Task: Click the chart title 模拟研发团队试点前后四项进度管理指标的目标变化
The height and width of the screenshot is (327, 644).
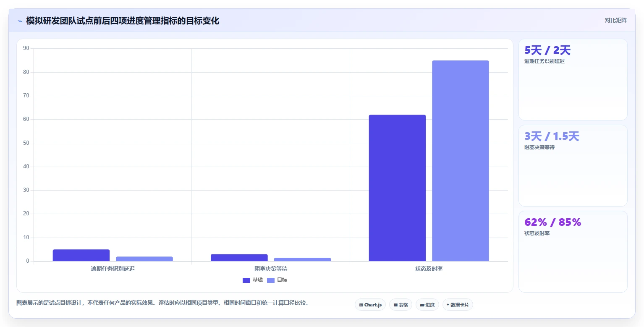Action: pyautogui.click(x=123, y=21)
